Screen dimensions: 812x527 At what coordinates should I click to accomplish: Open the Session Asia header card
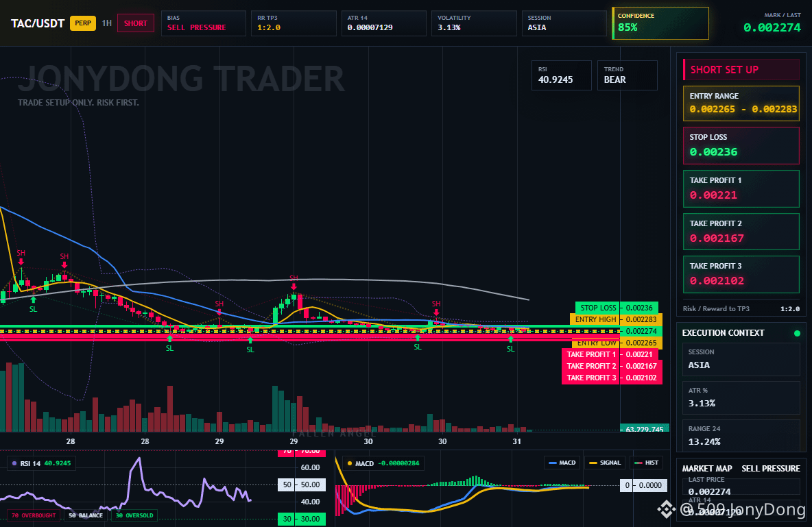click(564, 23)
